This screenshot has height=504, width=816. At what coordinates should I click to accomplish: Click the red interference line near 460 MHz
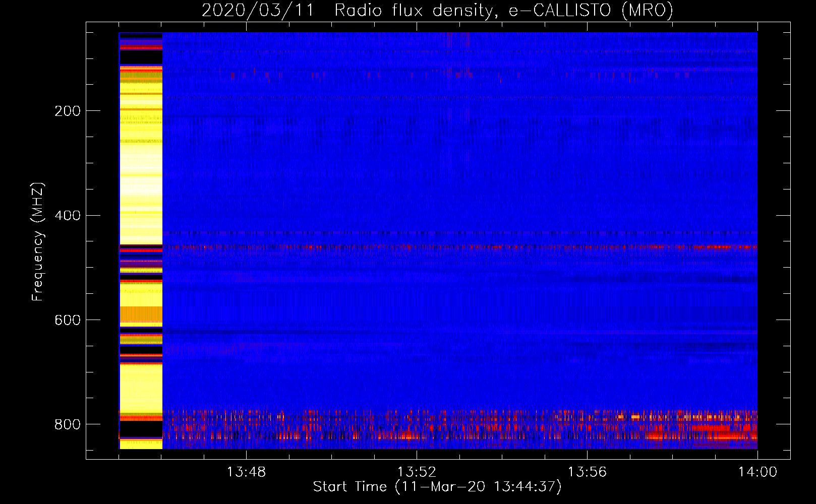click(x=460, y=247)
